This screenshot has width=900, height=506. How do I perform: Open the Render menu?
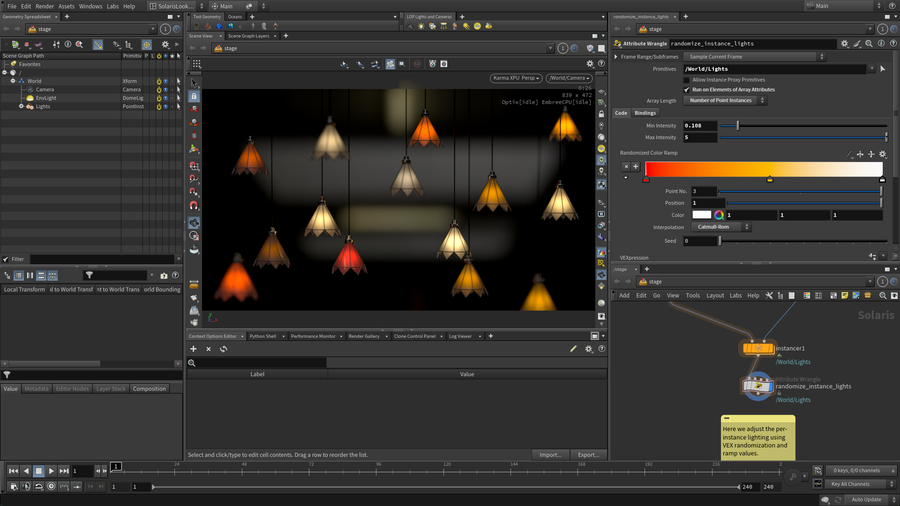point(44,6)
